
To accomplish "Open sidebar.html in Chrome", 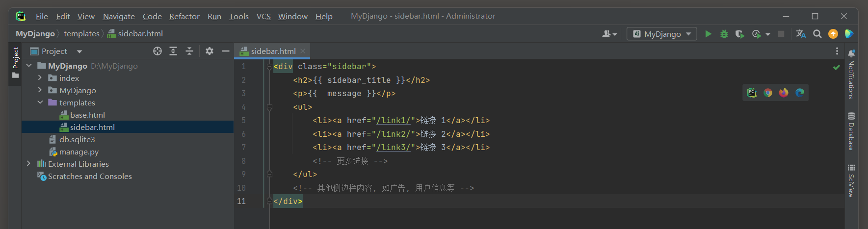I will [768, 93].
